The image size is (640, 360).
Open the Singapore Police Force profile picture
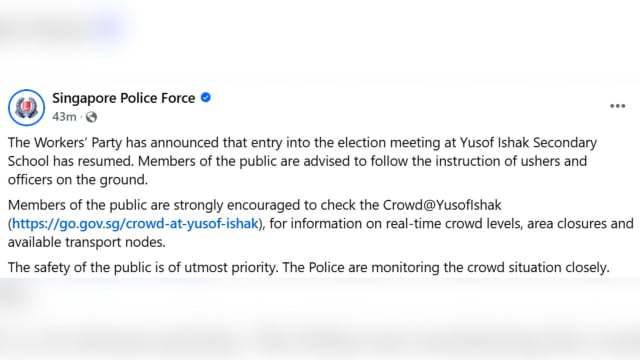(27, 108)
